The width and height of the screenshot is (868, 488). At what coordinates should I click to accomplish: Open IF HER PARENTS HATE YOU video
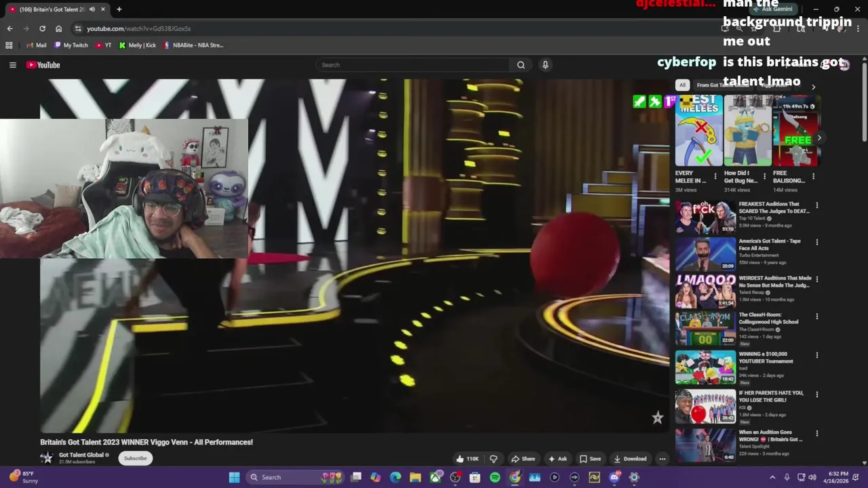pos(771,396)
